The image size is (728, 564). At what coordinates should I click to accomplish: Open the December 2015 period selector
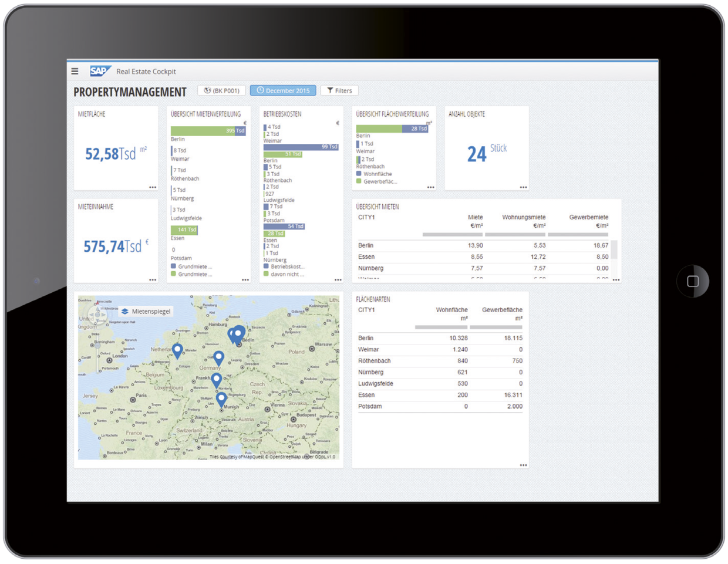tap(283, 90)
